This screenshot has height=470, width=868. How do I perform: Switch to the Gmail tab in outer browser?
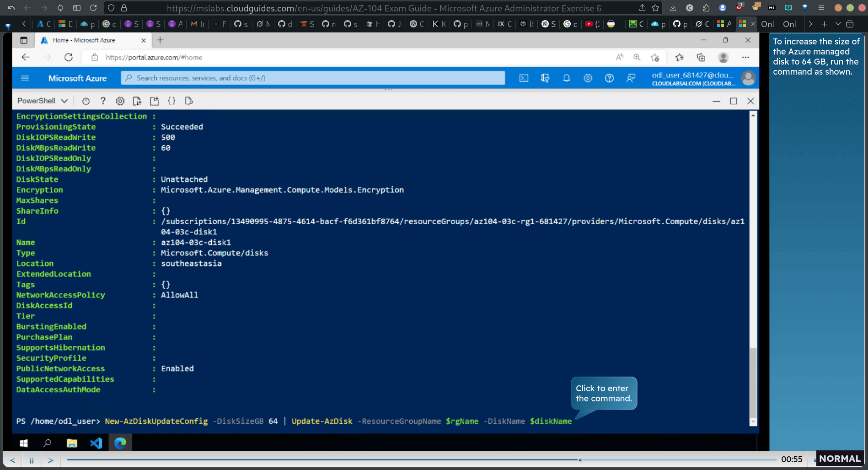point(197,24)
